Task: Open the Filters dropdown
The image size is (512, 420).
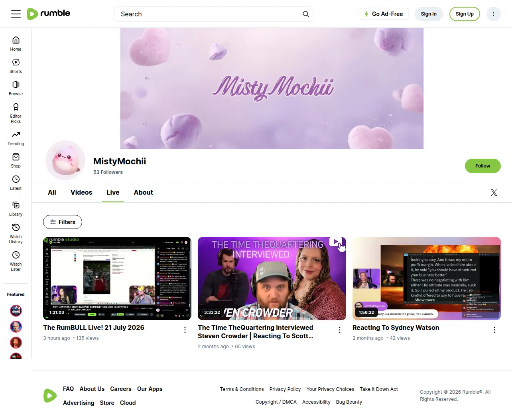Action: click(x=63, y=222)
